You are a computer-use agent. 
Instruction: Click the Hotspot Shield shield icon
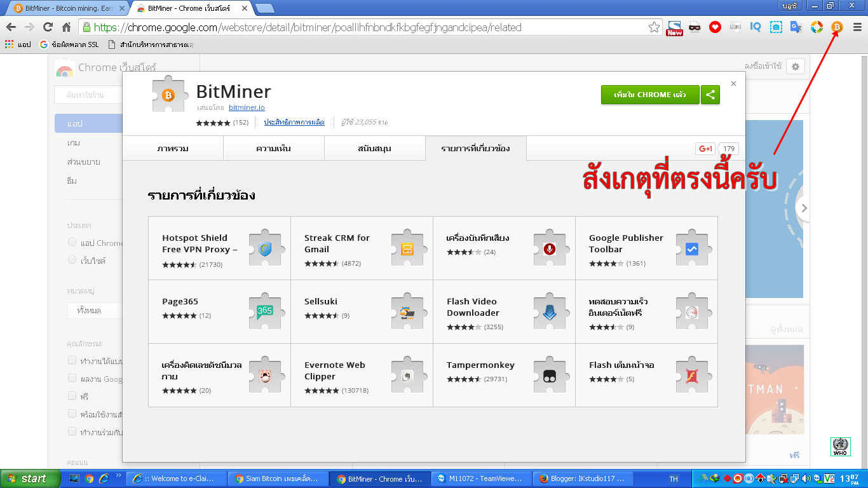point(265,248)
